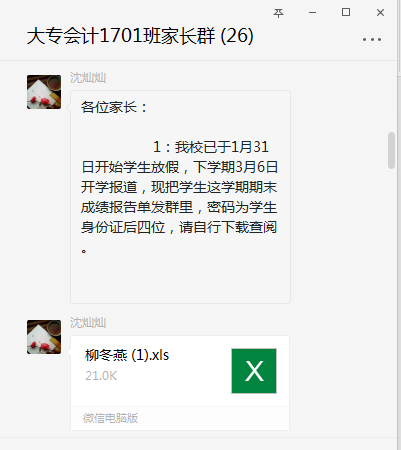
Task: Click the chat scrollbar thumb
Action: click(x=391, y=151)
